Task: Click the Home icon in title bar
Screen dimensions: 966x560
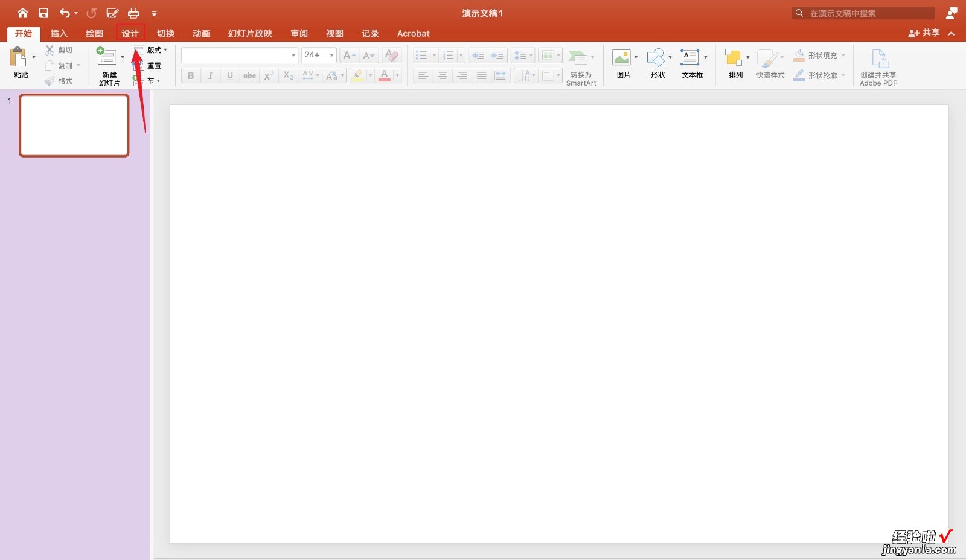Action: point(22,13)
